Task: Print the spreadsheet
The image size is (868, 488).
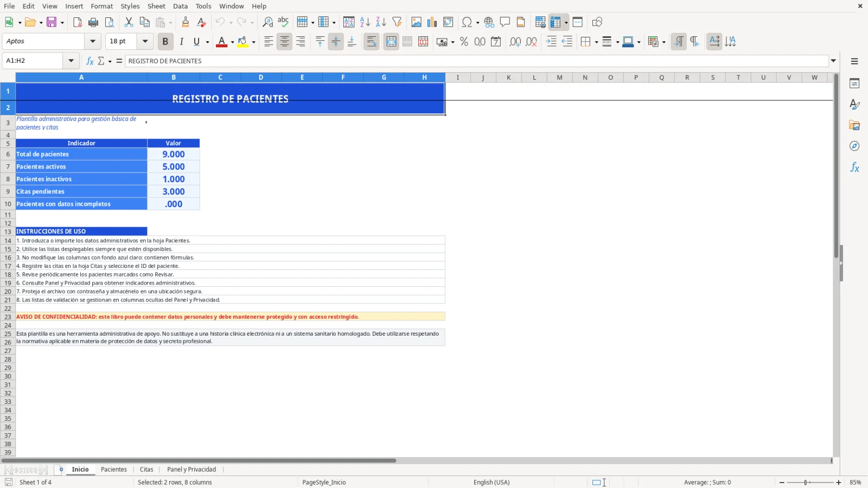Action: (93, 22)
